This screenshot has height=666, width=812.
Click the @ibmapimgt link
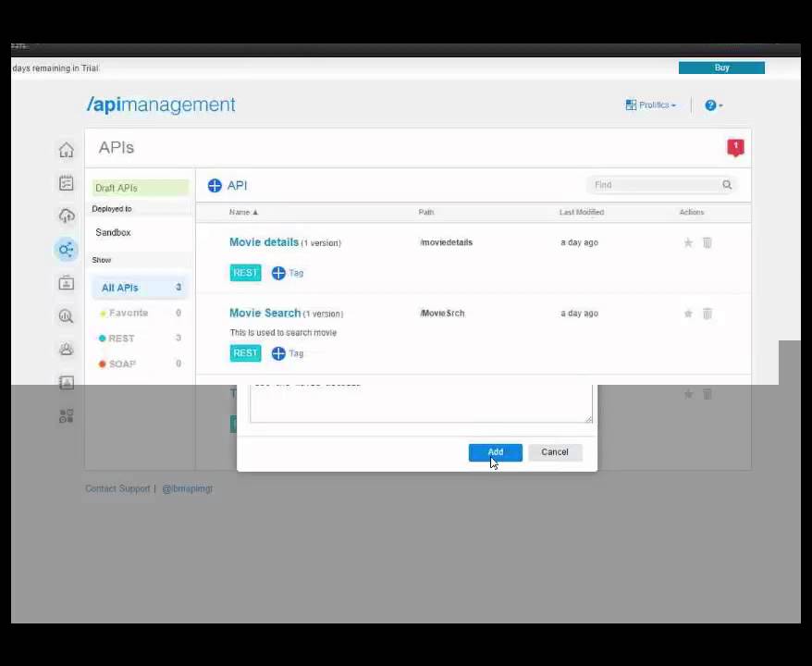click(188, 488)
